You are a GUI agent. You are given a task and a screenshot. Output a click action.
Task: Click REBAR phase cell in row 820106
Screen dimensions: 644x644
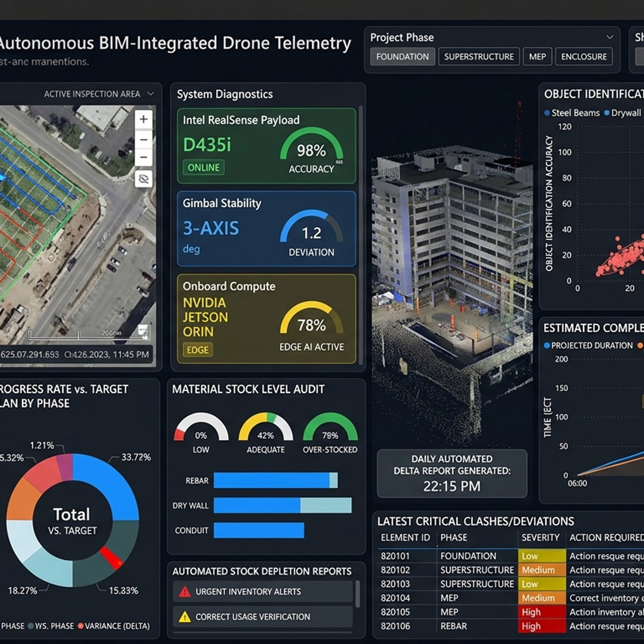(454, 626)
